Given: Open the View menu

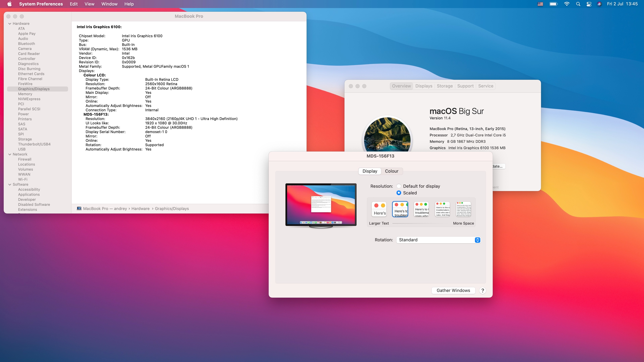Looking at the screenshot, I should point(90,4).
